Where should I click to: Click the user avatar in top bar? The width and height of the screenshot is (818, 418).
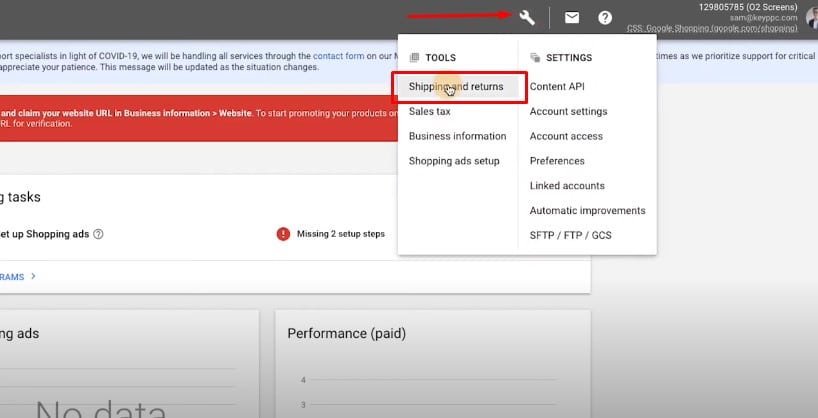pyautogui.click(x=812, y=18)
